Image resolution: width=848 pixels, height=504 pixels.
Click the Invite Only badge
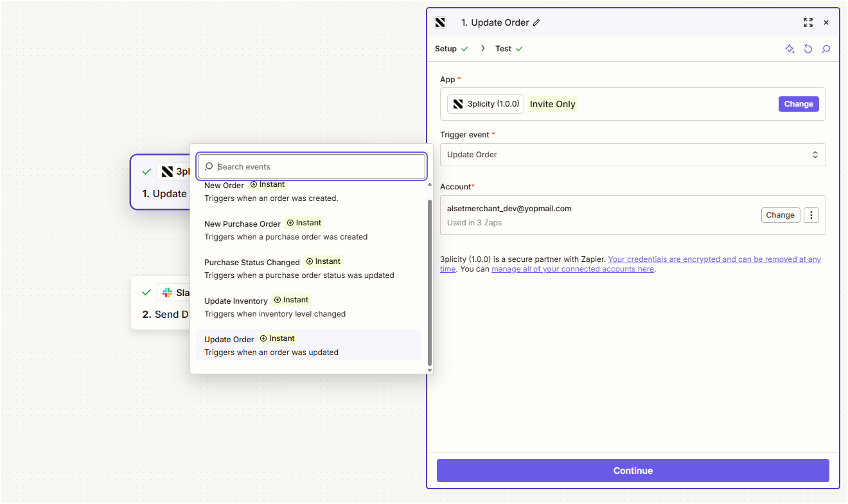(553, 104)
